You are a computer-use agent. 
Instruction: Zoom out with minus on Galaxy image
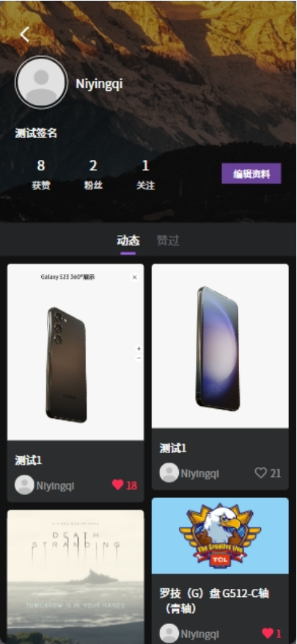pos(139,358)
